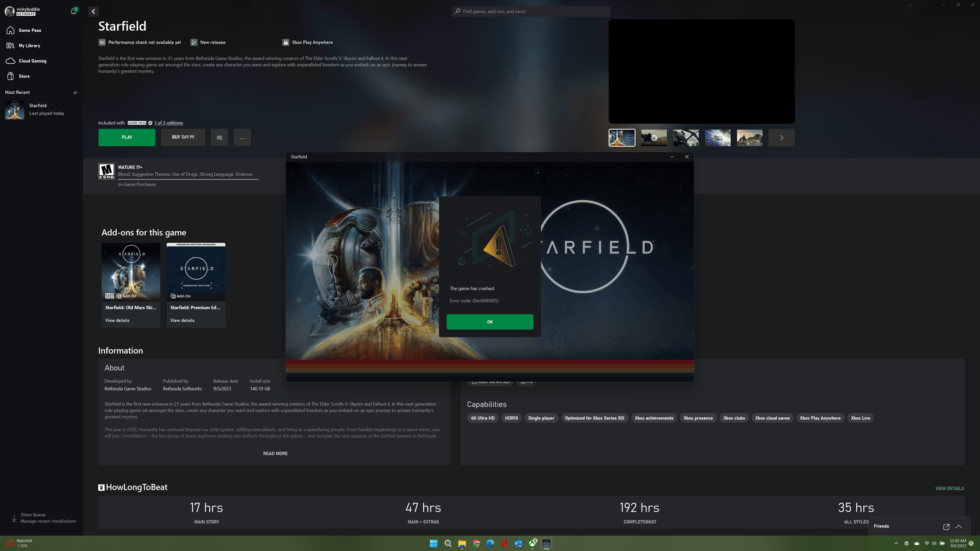Open the more options ellipsis button
This screenshot has height=551, width=980.
point(242,137)
